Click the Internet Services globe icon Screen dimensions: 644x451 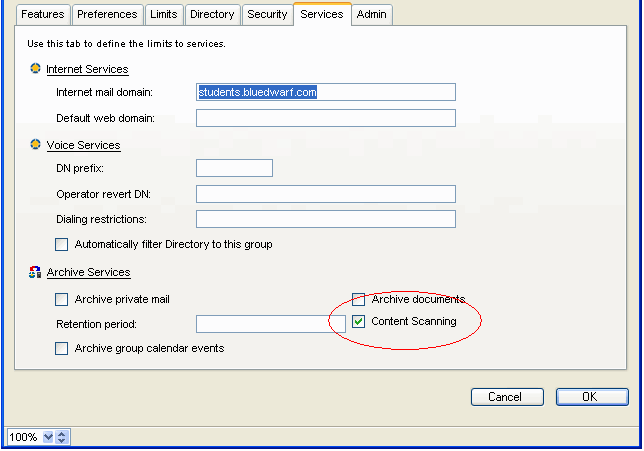36,69
